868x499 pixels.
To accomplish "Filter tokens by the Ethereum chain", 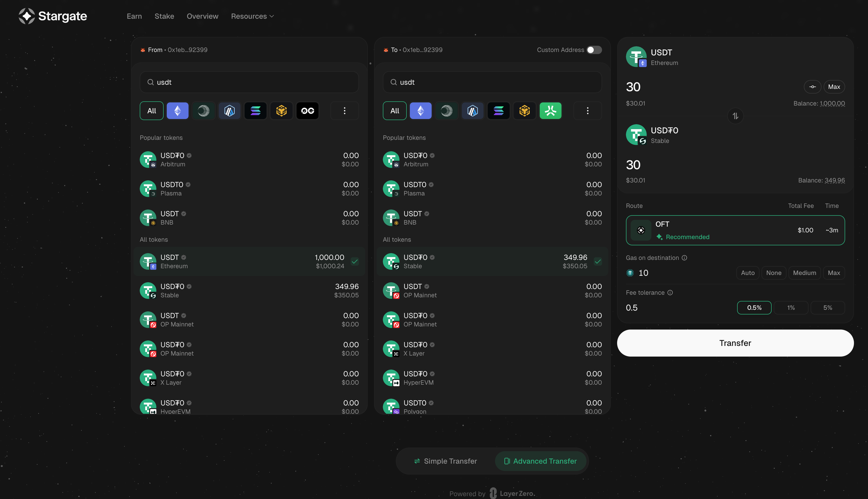I will [177, 110].
